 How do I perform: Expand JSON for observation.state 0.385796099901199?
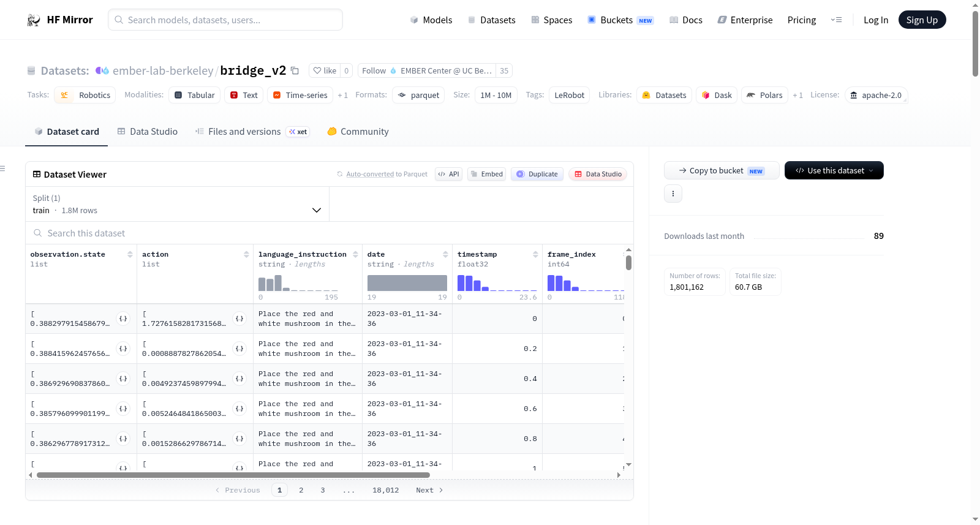pos(123,409)
